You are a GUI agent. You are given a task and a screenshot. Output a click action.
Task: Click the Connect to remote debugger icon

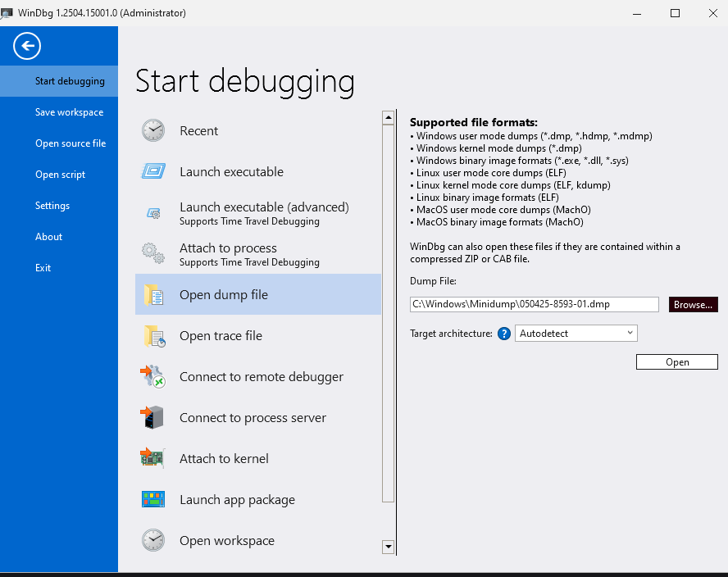click(152, 376)
